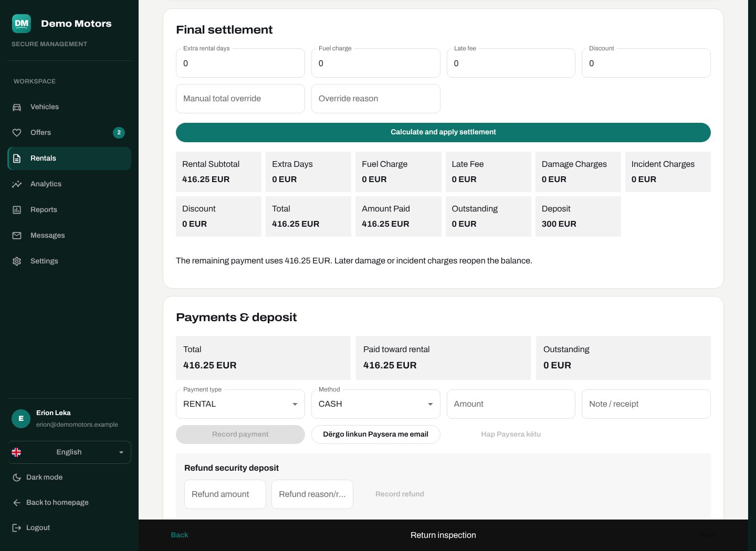Click the page vertical scrollbar
Screen dimensions: 756x551
click(752, 275)
